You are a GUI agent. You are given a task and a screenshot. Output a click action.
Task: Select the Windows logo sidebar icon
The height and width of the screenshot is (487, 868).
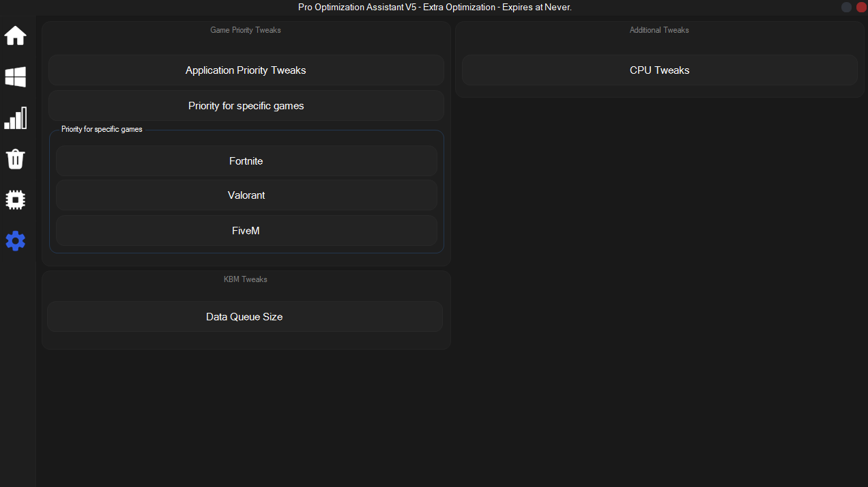pyautogui.click(x=16, y=77)
